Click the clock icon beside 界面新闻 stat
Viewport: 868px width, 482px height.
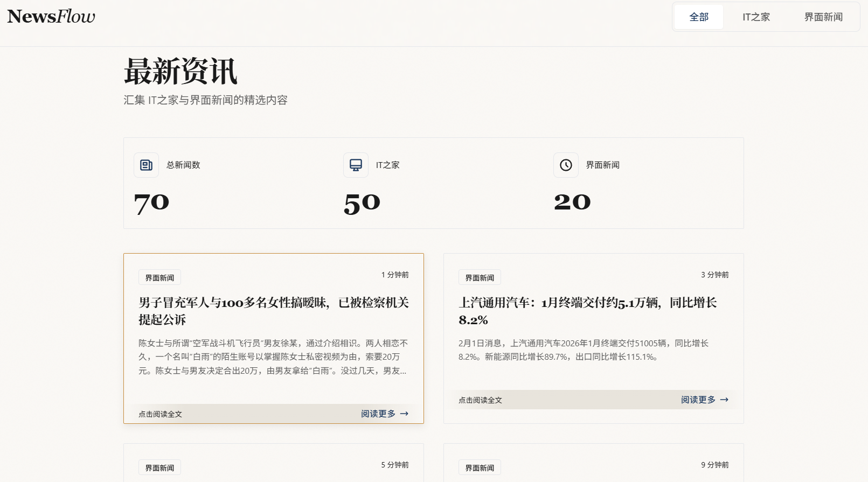coord(566,165)
